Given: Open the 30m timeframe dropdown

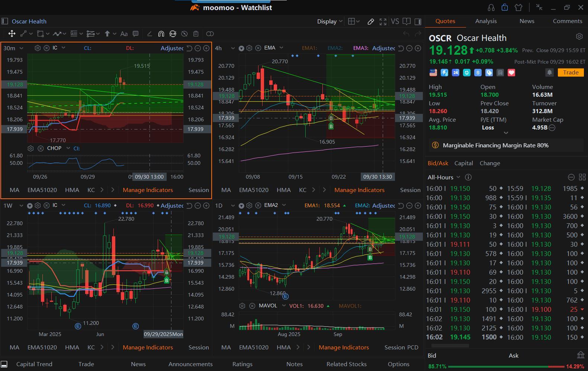Looking at the screenshot, I should [x=13, y=48].
